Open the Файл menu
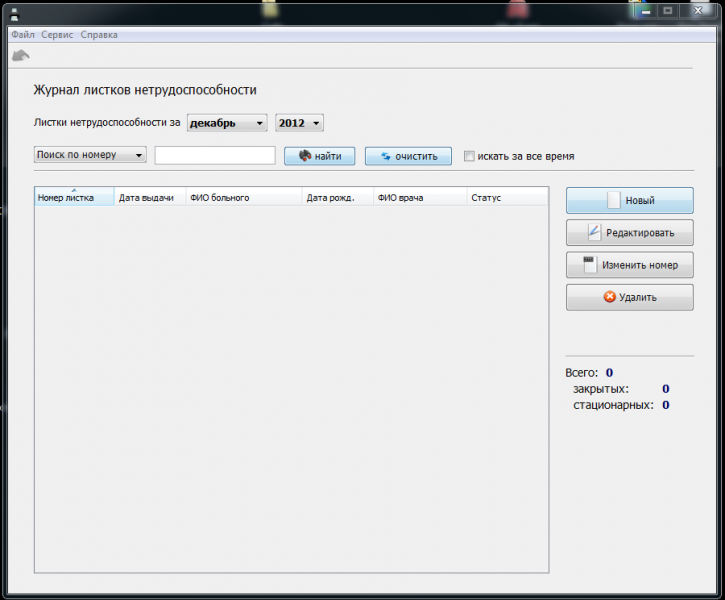 [23, 35]
